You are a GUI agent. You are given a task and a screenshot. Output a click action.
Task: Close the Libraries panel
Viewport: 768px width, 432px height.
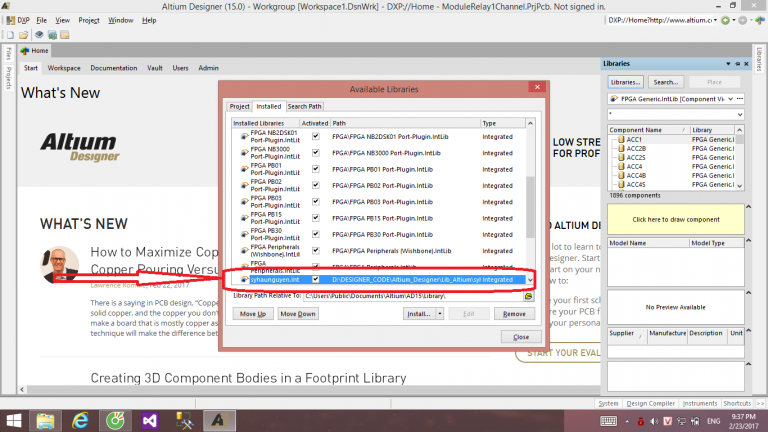pos(746,64)
